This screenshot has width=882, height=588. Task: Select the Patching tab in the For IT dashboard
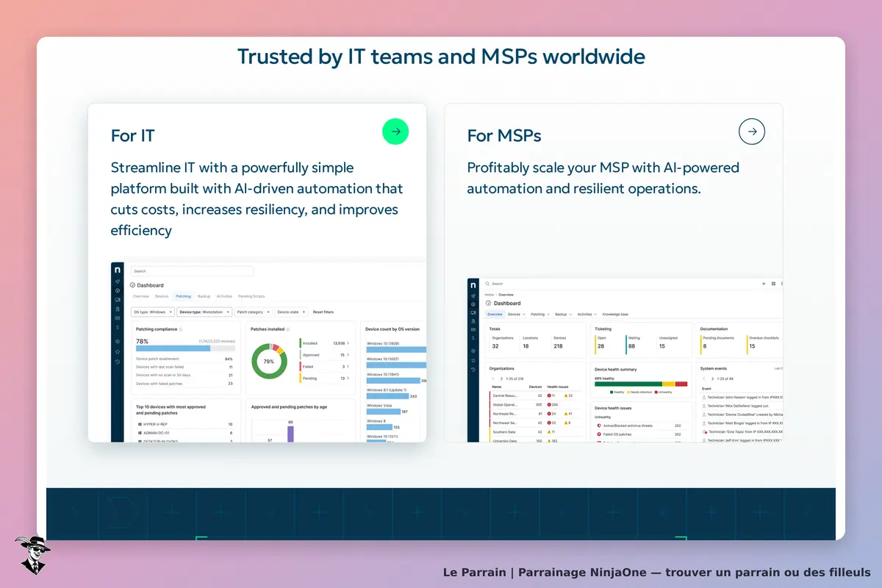183,296
